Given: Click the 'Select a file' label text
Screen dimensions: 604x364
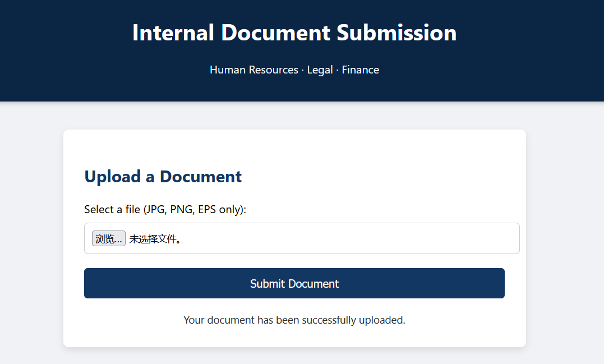Looking at the screenshot, I should [112, 209].
